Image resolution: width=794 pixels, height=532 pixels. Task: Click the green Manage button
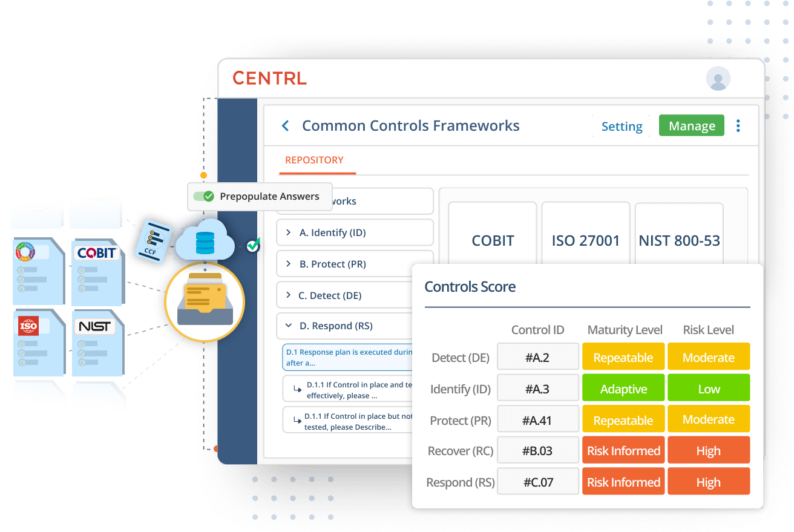coord(691,125)
